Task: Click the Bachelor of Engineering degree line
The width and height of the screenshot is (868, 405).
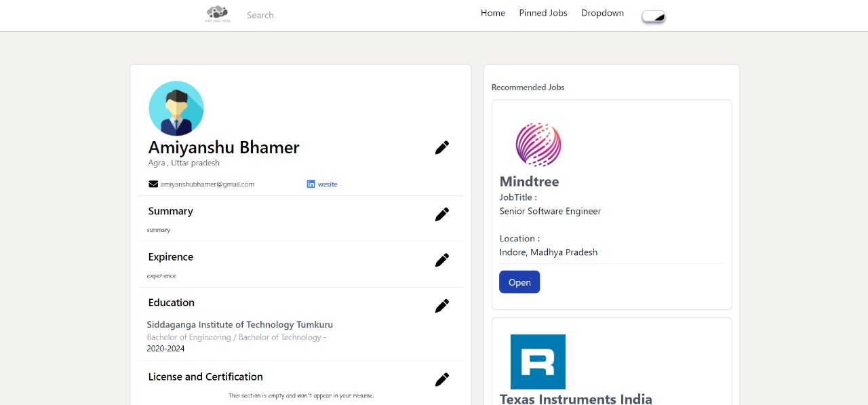Action: coord(236,337)
